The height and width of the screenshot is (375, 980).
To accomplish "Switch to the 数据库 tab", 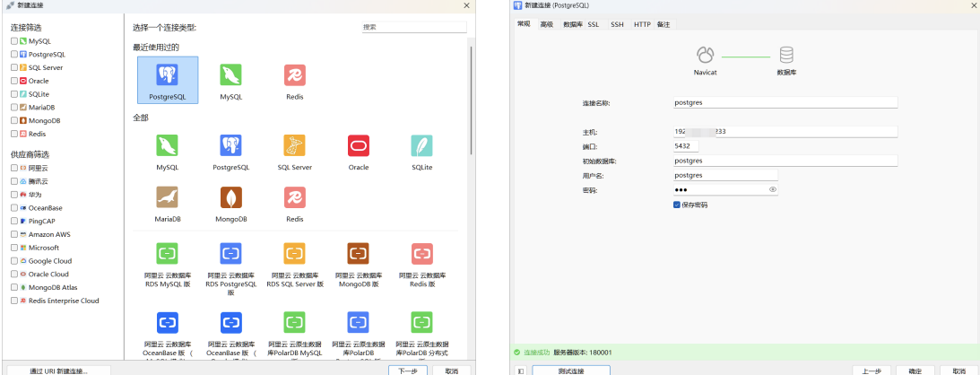I will [x=572, y=24].
